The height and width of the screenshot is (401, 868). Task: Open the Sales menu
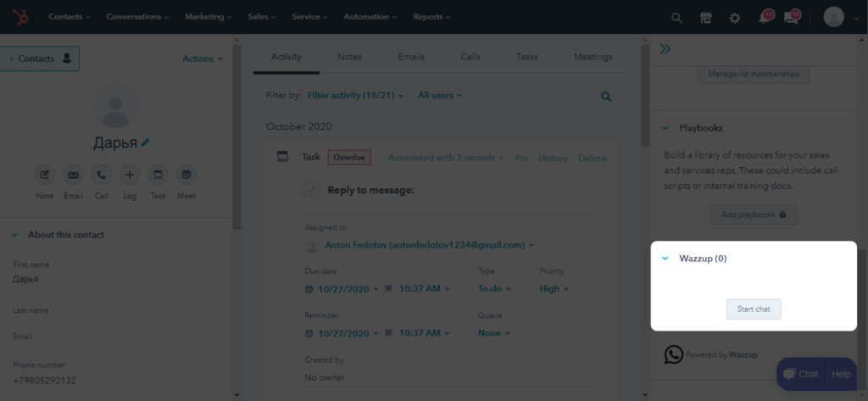[260, 17]
